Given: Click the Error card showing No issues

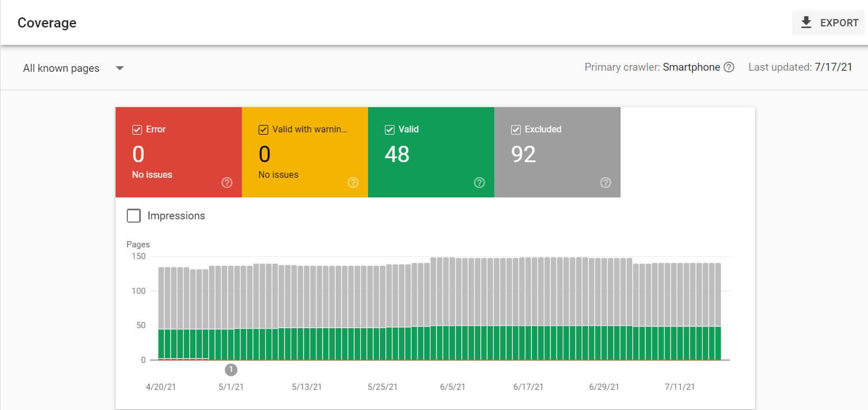Looking at the screenshot, I should [178, 152].
